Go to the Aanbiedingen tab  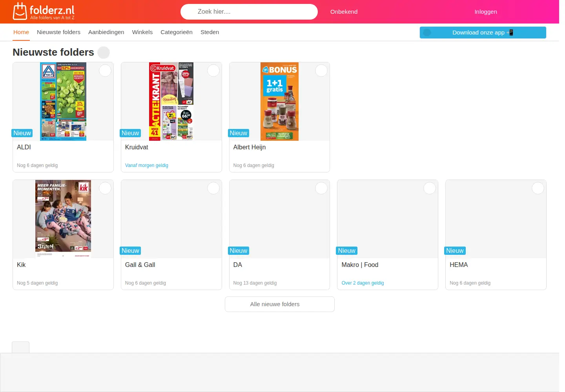tap(106, 32)
